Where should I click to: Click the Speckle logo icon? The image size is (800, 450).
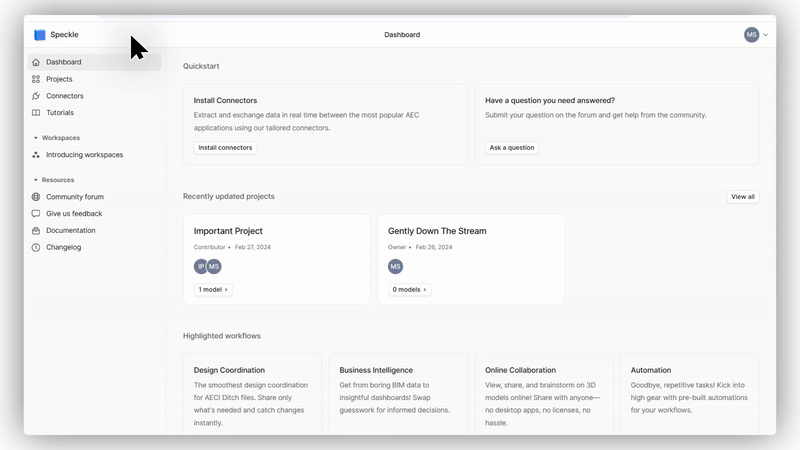[x=40, y=35]
